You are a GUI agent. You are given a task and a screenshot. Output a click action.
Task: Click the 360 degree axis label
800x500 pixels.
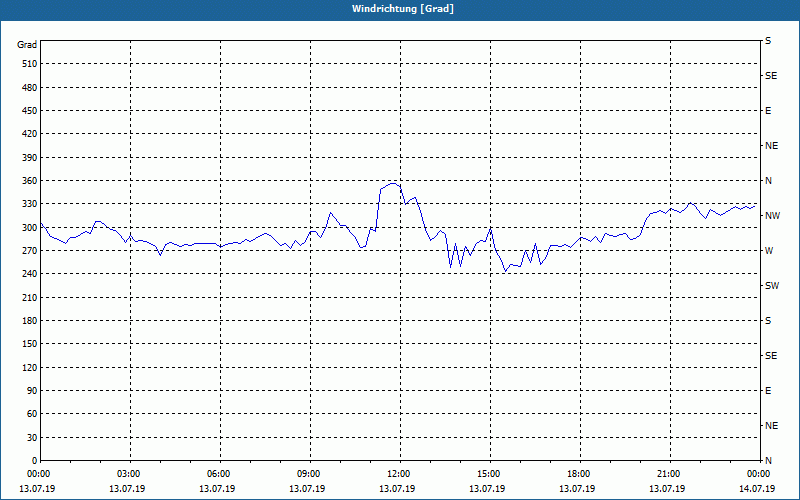pyautogui.click(x=30, y=181)
